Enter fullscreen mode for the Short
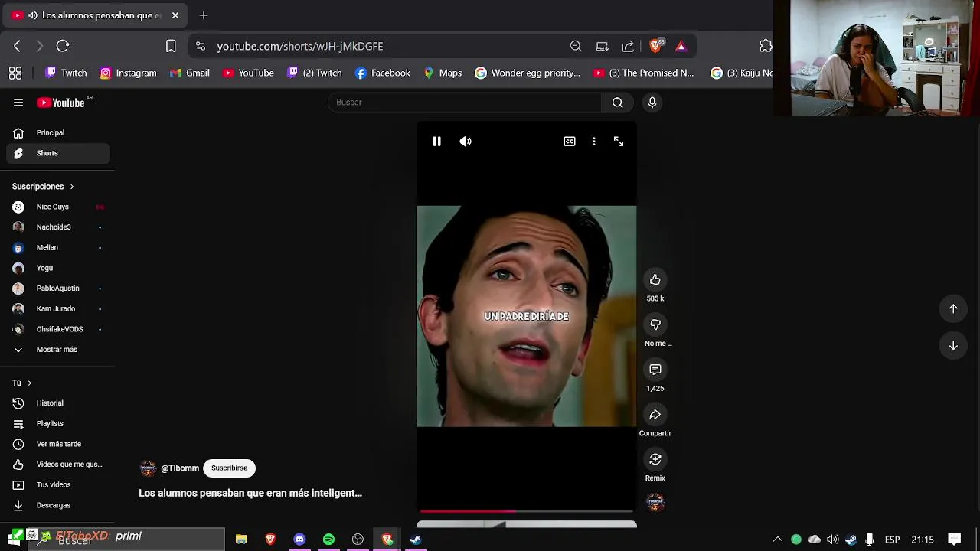Image resolution: width=980 pixels, height=551 pixels. coord(619,142)
